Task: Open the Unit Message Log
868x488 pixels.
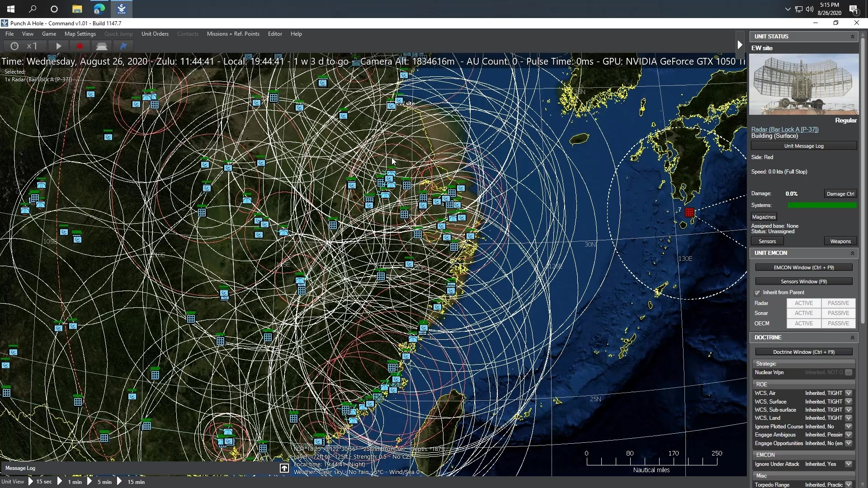Action: 804,146
